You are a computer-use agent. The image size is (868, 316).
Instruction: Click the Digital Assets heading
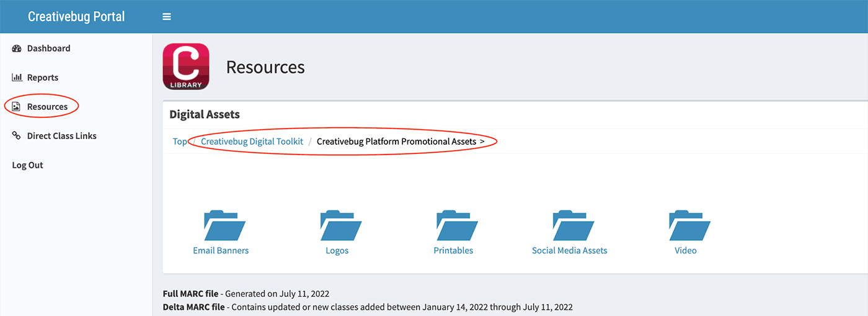(x=205, y=115)
